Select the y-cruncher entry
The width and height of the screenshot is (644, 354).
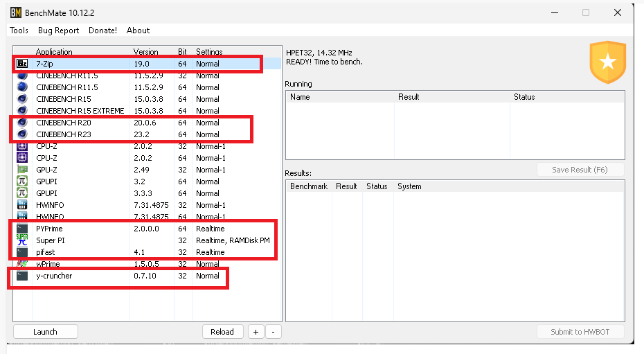(x=54, y=276)
